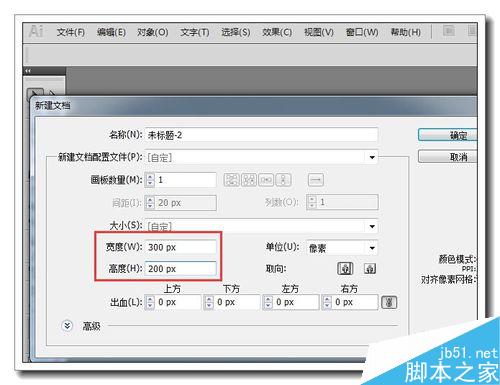This screenshot has width=500, height=385.
Task: Open the 文件(F) menu
Action: (x=71, y=32)
